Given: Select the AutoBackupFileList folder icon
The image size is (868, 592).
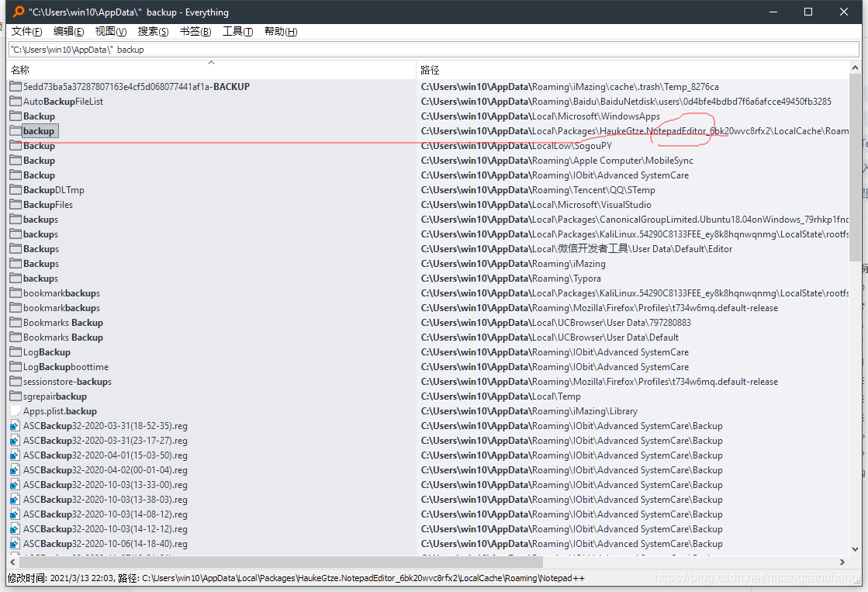Looking at the screenshot, I should [x=16, y=102].
